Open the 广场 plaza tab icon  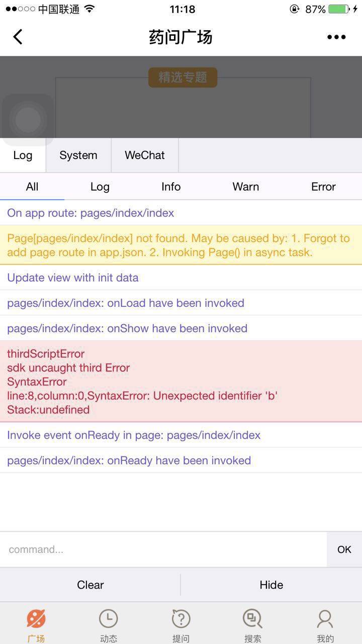click(x=36, y=619)
